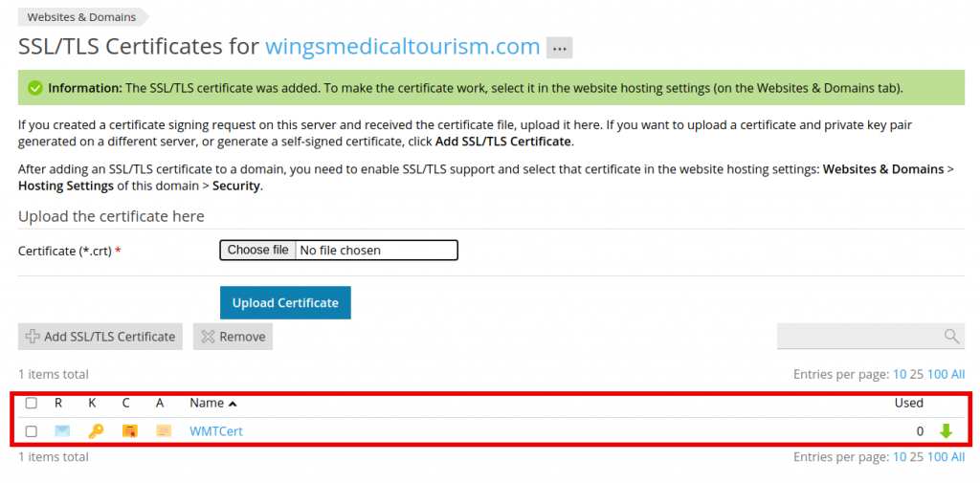Click the CA certificate icon in column A

click(164, 431)
